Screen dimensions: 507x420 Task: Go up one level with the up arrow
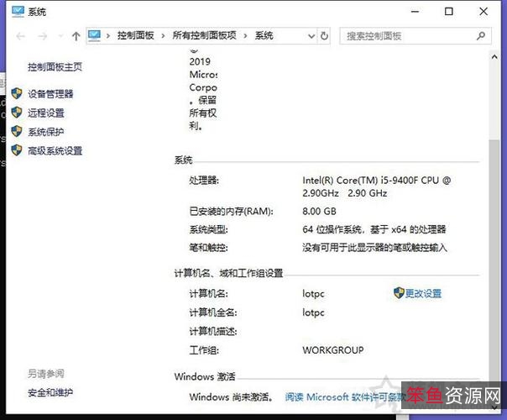click(x=76, y=36)
